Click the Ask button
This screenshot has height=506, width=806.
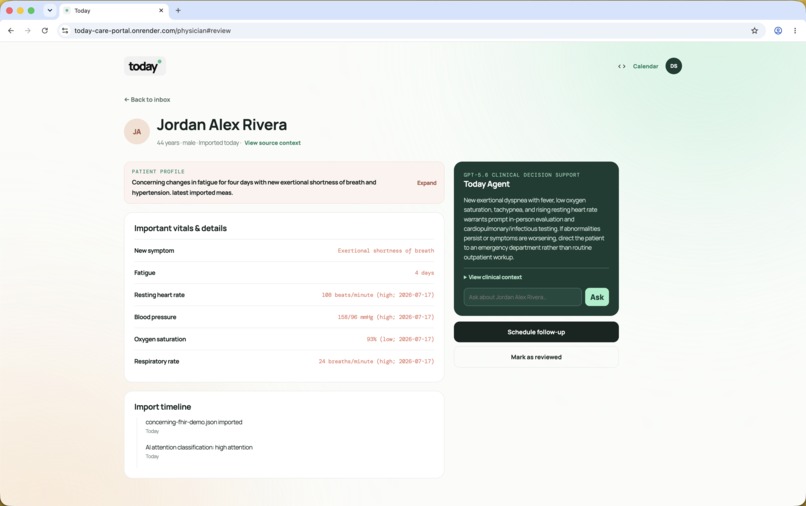(597, 297)
